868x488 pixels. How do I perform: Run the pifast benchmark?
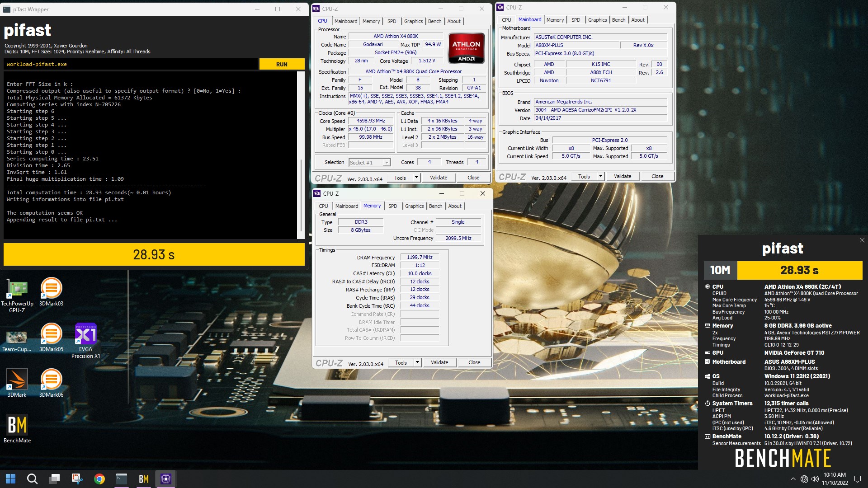coord(282,64)
